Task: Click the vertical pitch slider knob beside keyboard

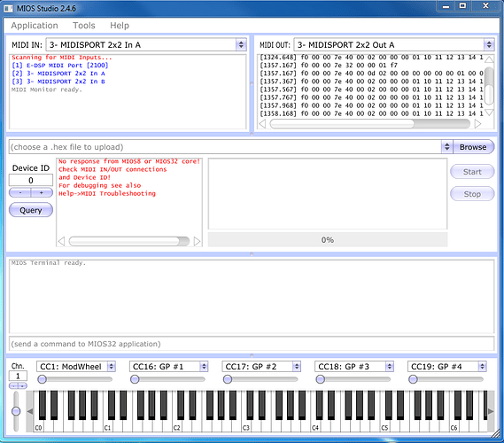Action: [16, 411]
